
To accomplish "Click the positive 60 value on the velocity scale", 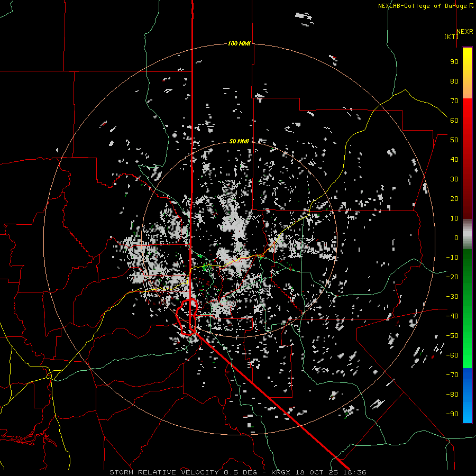I will 454,121.
